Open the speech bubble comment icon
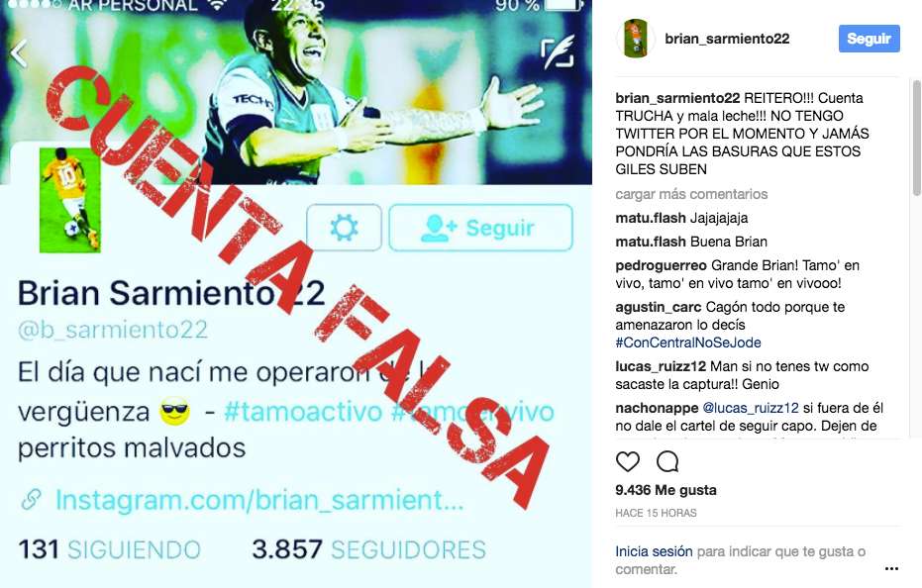This screenshot has height=588, width=922. click(667, 461)
